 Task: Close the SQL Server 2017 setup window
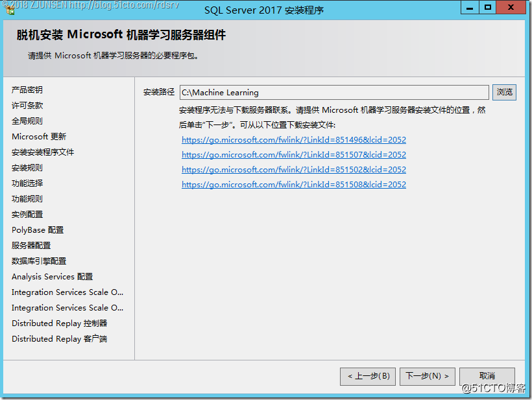click(x=511, y=8)
